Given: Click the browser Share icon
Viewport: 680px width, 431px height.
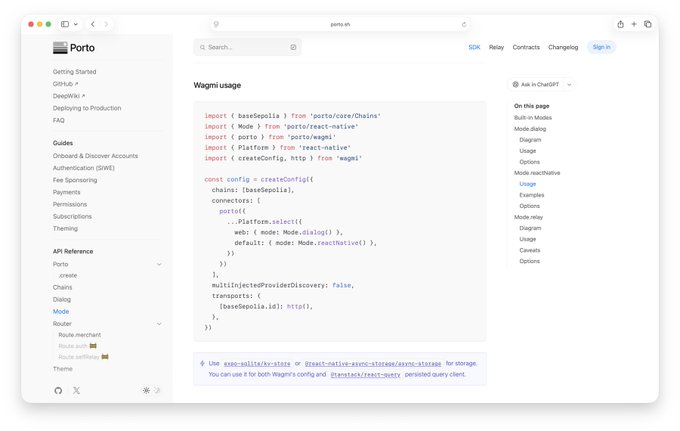Looking at the screenshot, I should point(620,24).
